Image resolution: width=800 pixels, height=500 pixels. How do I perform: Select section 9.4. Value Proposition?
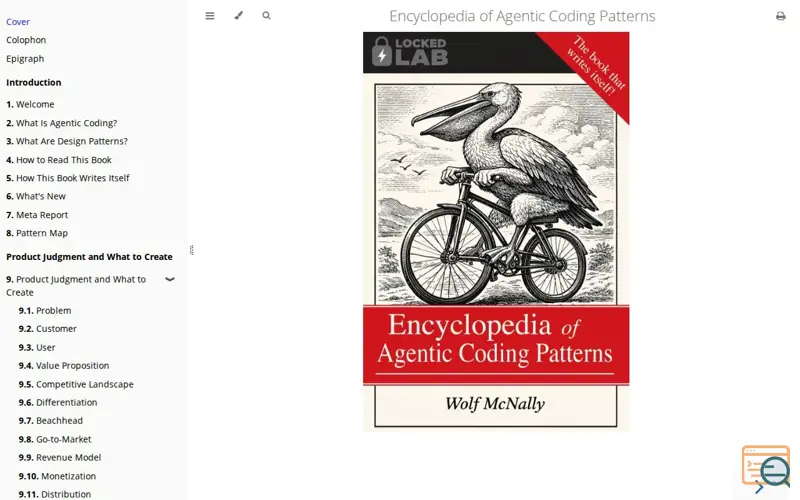[64, 366]
